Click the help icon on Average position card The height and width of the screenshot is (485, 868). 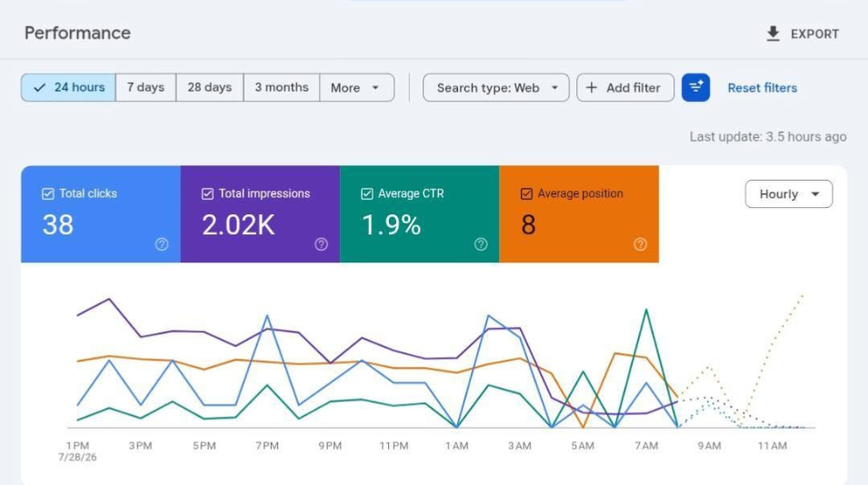(640, 244)
